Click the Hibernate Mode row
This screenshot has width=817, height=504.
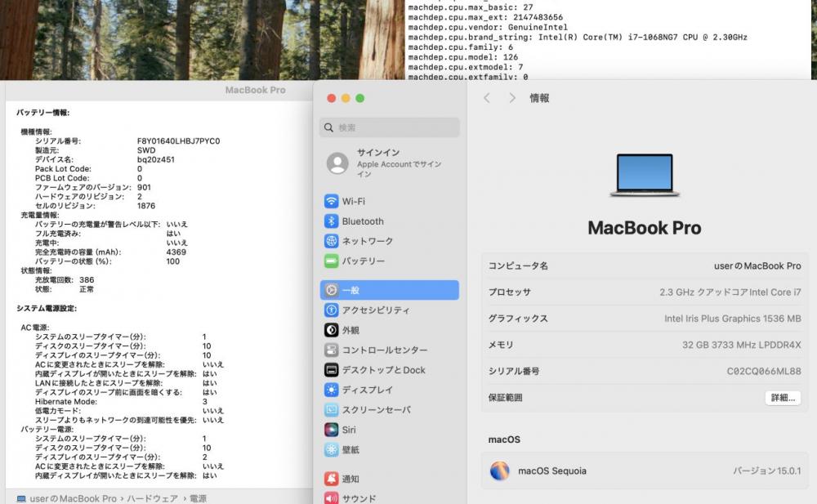point(121,401)
